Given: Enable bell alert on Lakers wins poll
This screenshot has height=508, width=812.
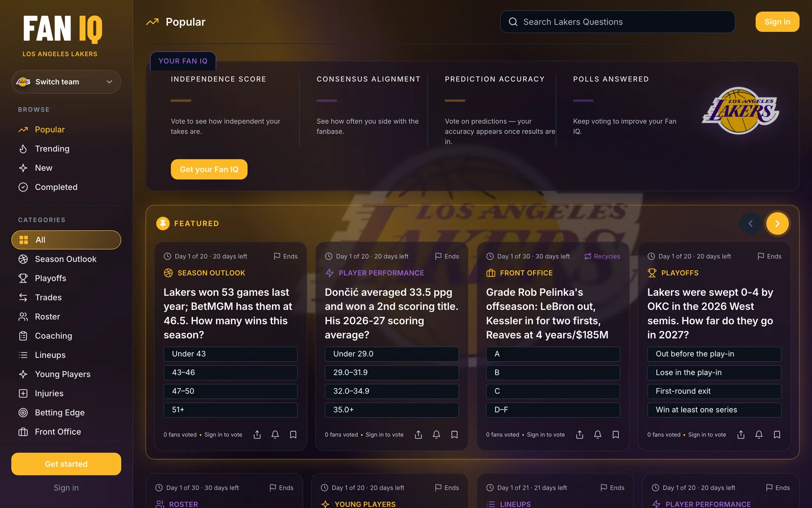Looking at the screenshot, I should tap(275, 434).
